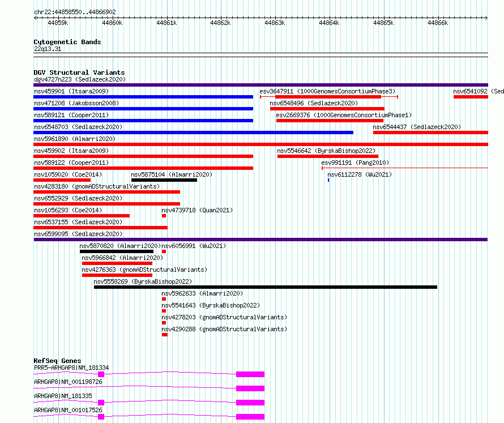Click the right arrow of the ruler
The width and height of the screenshot is (504, 423).
[x=486, y=18]
